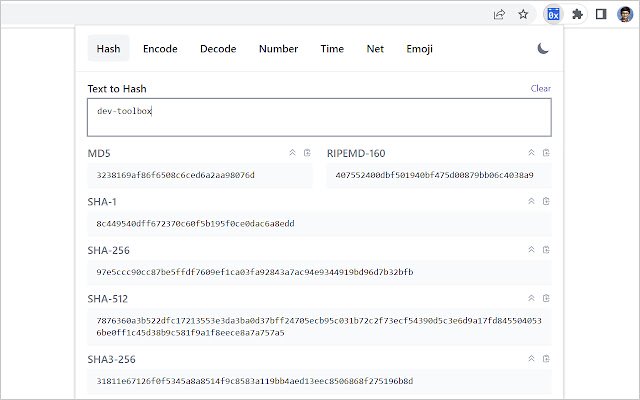Open the browser side panel icon
Viewport: 640px width, 400px height.
pyautogui.click(x=601, y=15)
